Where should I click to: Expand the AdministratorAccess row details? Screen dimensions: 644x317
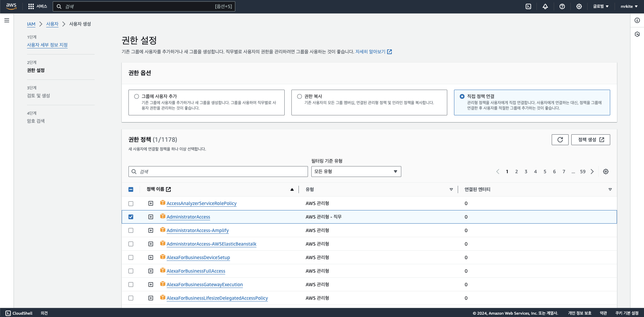pyautogui.click(x=151, y=217)
